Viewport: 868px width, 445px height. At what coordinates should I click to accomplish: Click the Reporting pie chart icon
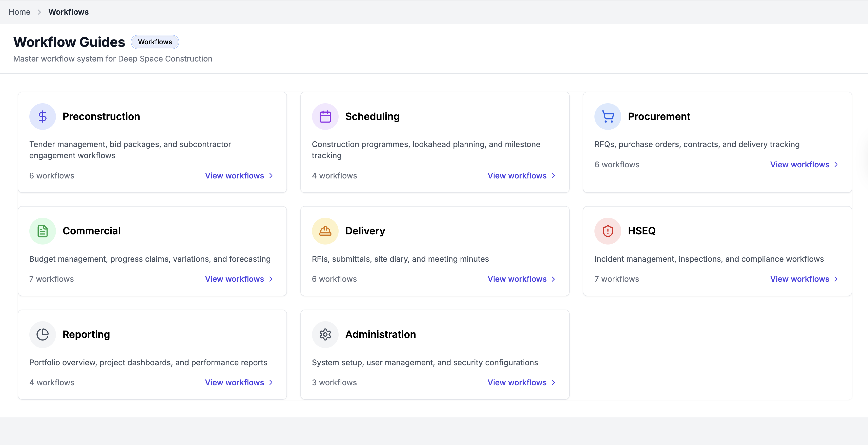pos(43,334)
